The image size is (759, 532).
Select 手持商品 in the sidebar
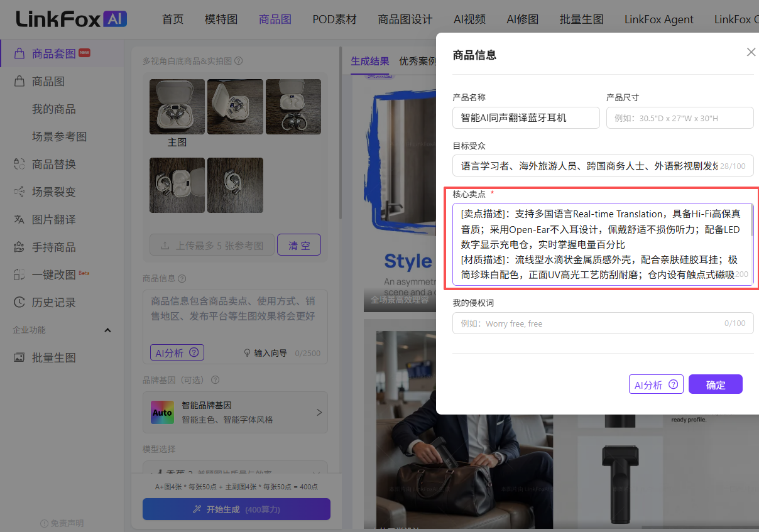point(53,247)
